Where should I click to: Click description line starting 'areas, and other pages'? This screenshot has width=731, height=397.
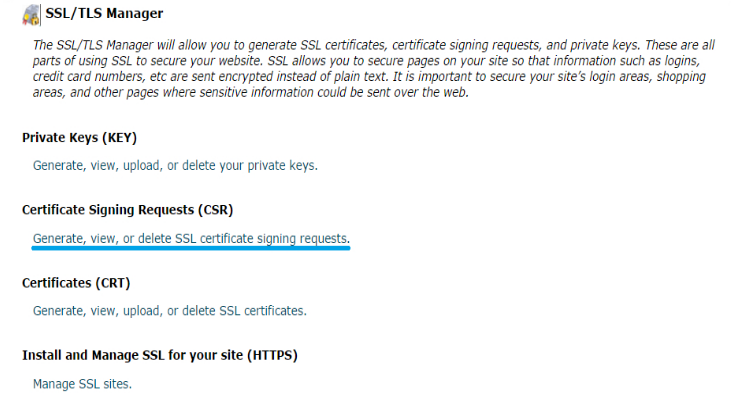pos(250,93)
